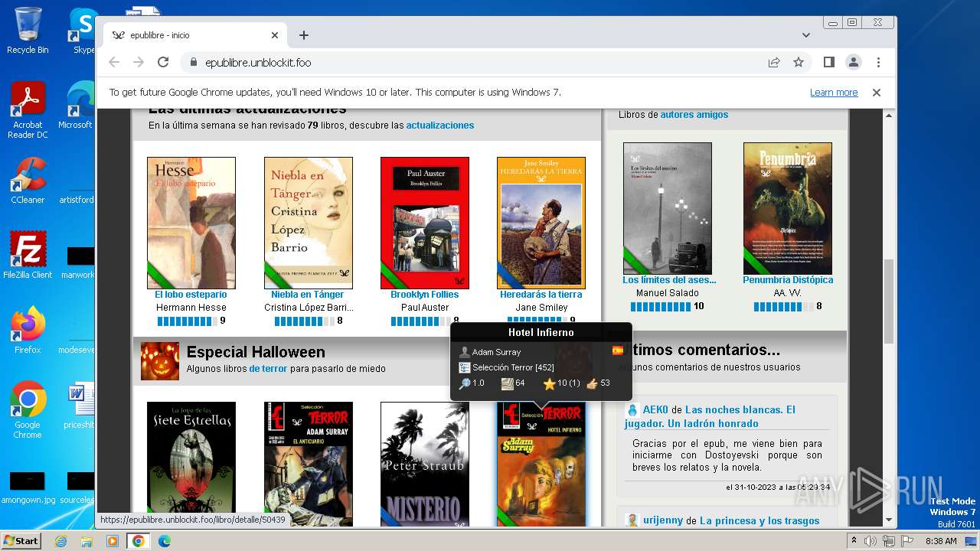The width and height of the screenshot is (980, 551).
Task: Click Selección Terror [452] collection text
Action: click(x=513, y=367)
